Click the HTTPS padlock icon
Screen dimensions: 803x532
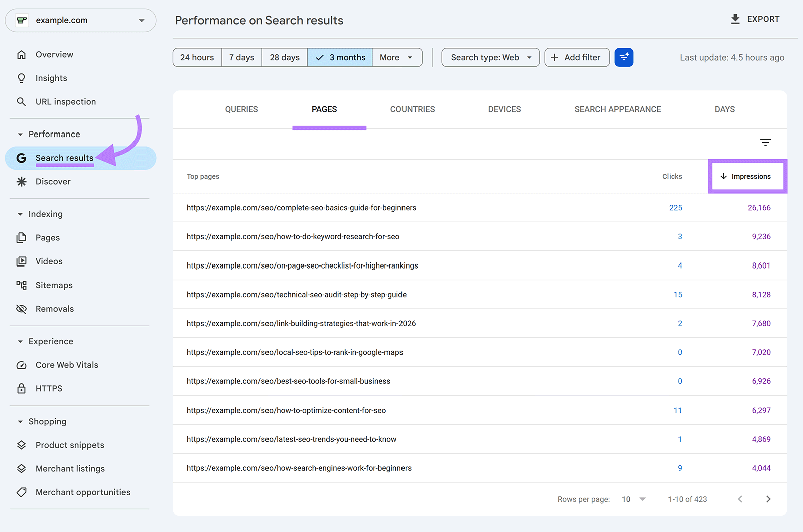(22, 388)
